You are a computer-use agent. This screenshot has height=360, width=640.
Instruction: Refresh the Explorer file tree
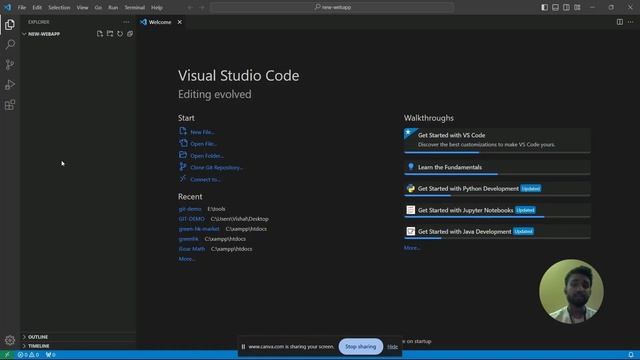point(120,34)
